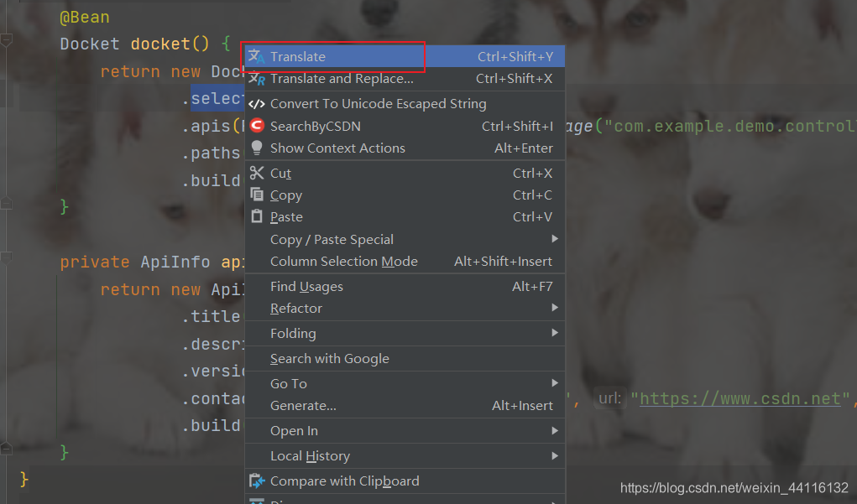Choose Copy from the context menu
The image size is (857, 504).
[x=405, y=195]
